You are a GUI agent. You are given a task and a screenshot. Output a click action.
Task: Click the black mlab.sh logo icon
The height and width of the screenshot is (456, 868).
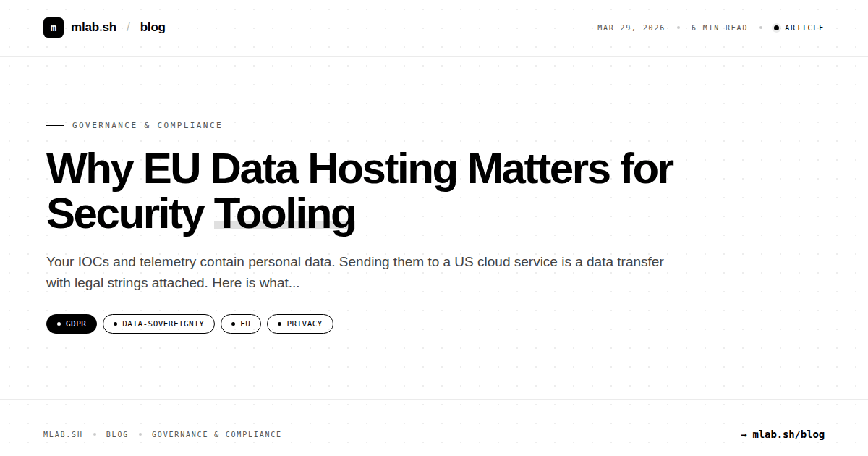[x=54, y=28]
